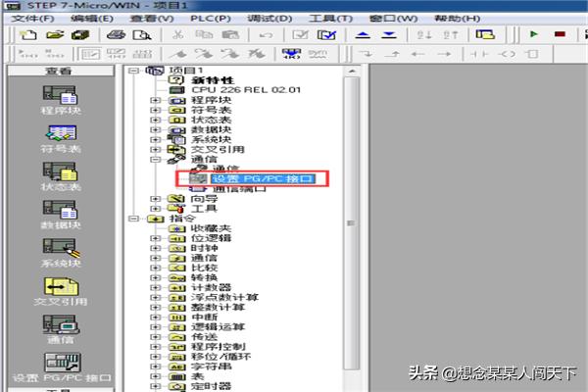Expand the 符号表 tree node
The height and width of the screenshot is (392, 588).
pyautogui.click(x=155, y=110)
